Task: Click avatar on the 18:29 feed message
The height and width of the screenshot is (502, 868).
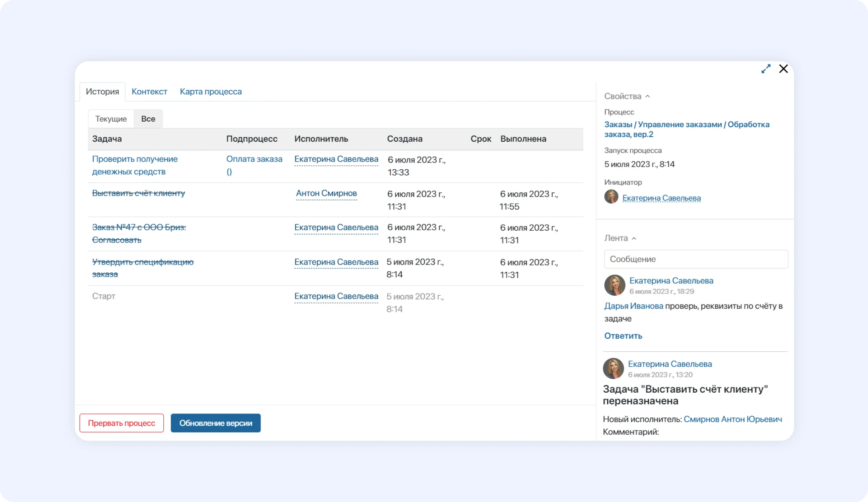Action: pos(614,285)
